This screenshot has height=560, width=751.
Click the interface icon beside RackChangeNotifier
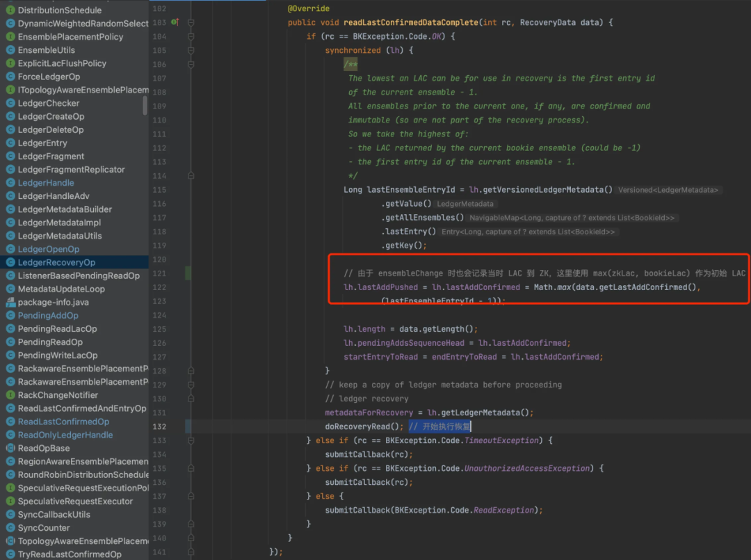tap(10, 395)
